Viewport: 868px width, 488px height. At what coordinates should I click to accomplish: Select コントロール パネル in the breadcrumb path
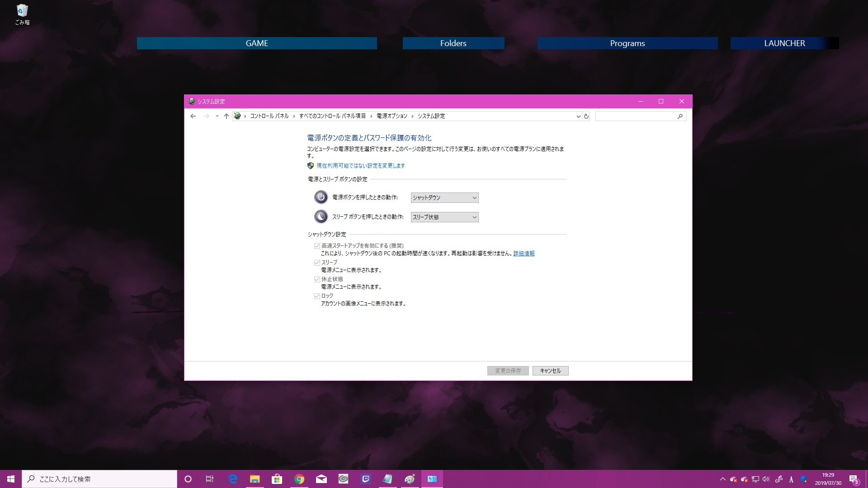pyautogui.click(x=269, y=116)
